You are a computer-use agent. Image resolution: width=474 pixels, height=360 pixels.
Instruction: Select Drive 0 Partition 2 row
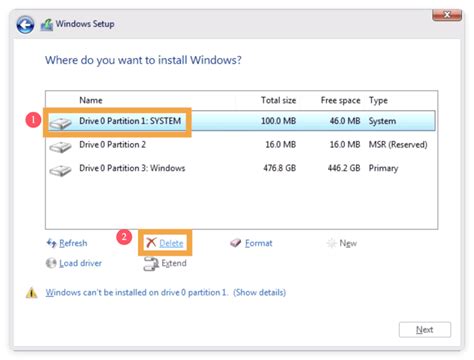pos(240,145)
